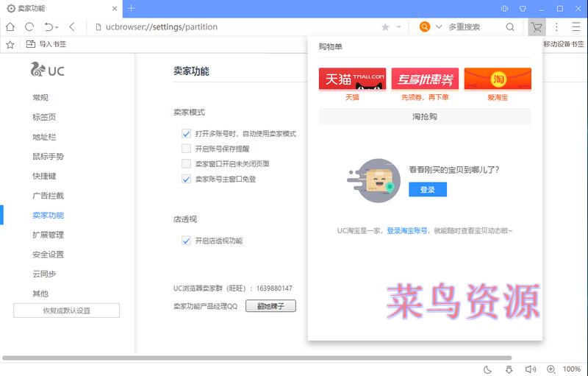588x376 pixels.
Task: Select 卖家功能 in settings sidebar
Action: (48, 215)
